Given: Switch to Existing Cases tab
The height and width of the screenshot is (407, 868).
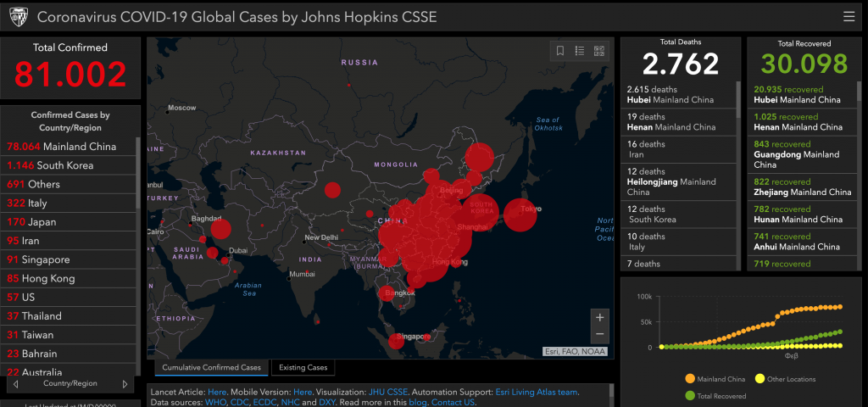Looking at the screenshot, I should point(303,367).
